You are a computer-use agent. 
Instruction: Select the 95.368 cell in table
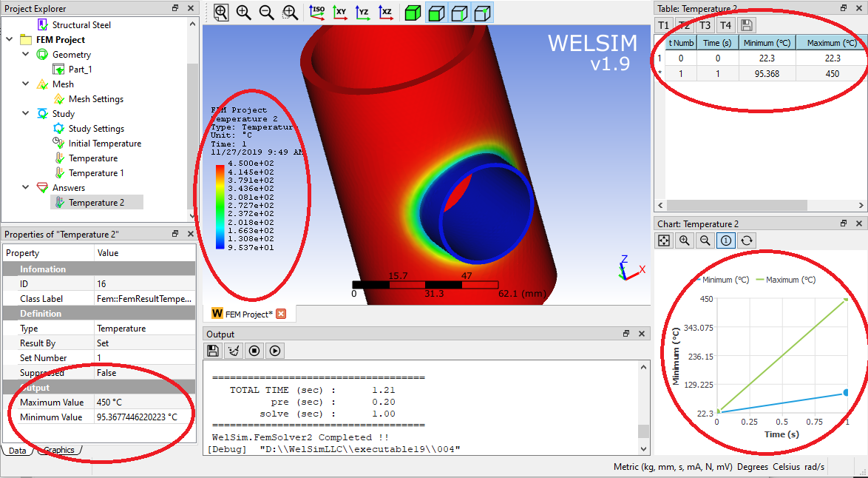coord(767,73)
